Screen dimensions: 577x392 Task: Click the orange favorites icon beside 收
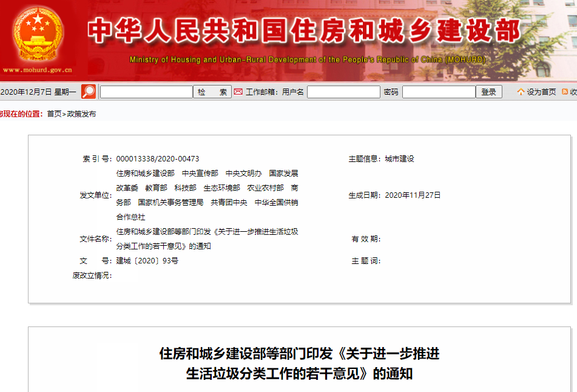[565, 92]
